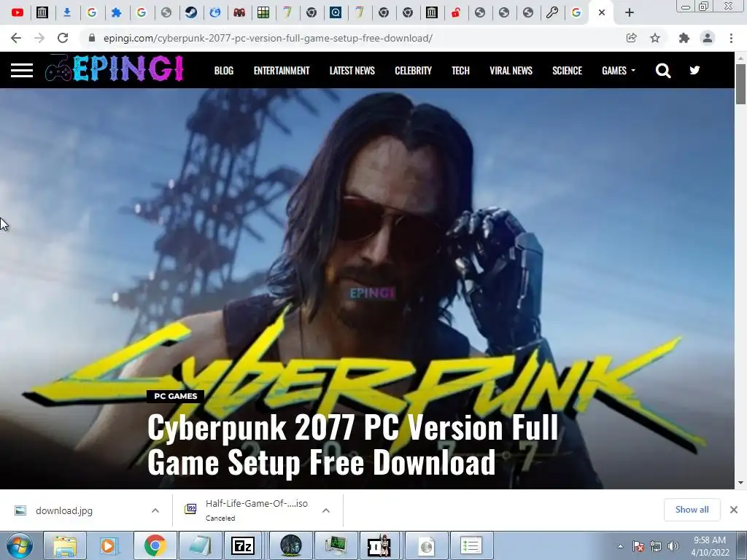Viewport: 747px width, 560px height.
Task: Go to Viral News
Action: [511, 71]
